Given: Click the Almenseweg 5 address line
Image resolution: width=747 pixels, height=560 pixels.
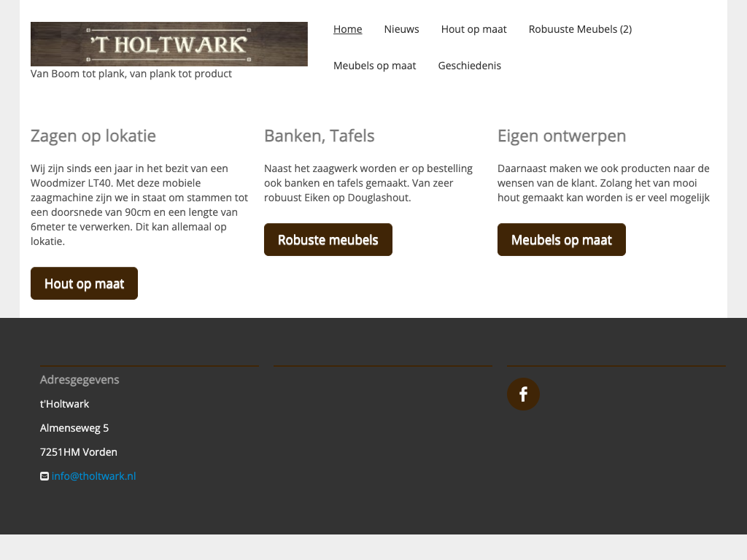Looking at the screenshot, I should click(x=74, y=428).
